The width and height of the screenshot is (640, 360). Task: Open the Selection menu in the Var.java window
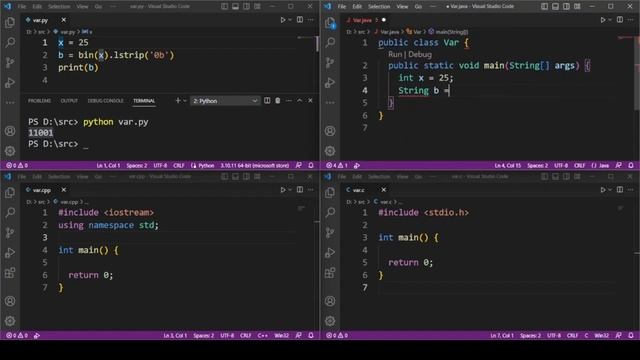(379, 7)
